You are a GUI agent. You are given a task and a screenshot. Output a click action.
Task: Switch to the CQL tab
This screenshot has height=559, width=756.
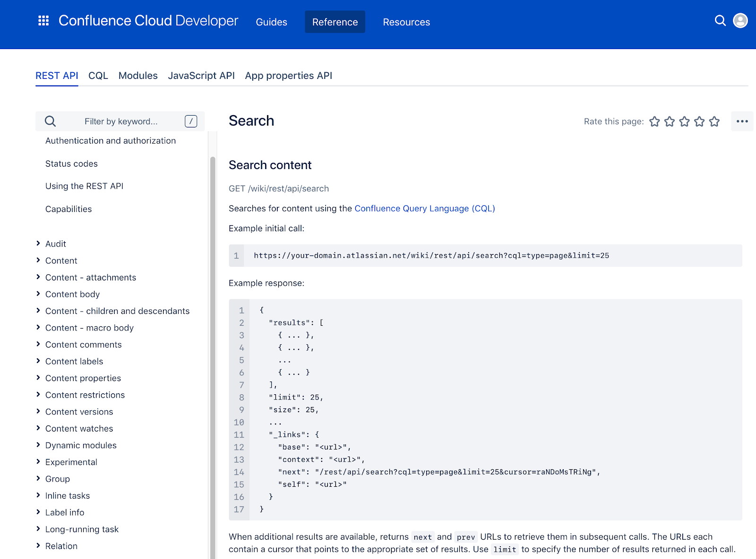click(x=98, y=76)
